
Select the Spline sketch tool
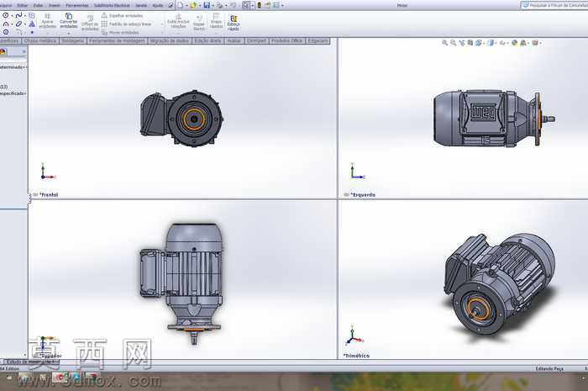[x=18, y=15]
